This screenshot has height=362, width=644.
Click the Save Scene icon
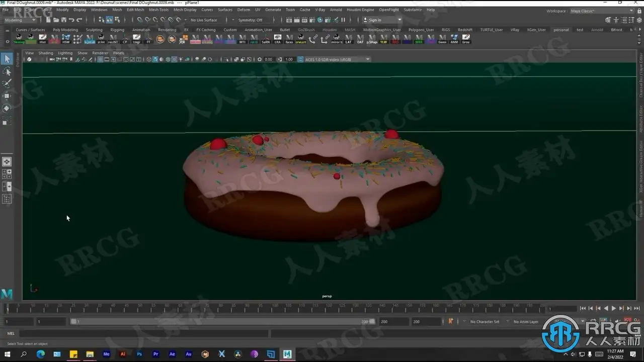click(x=63, y=20)
